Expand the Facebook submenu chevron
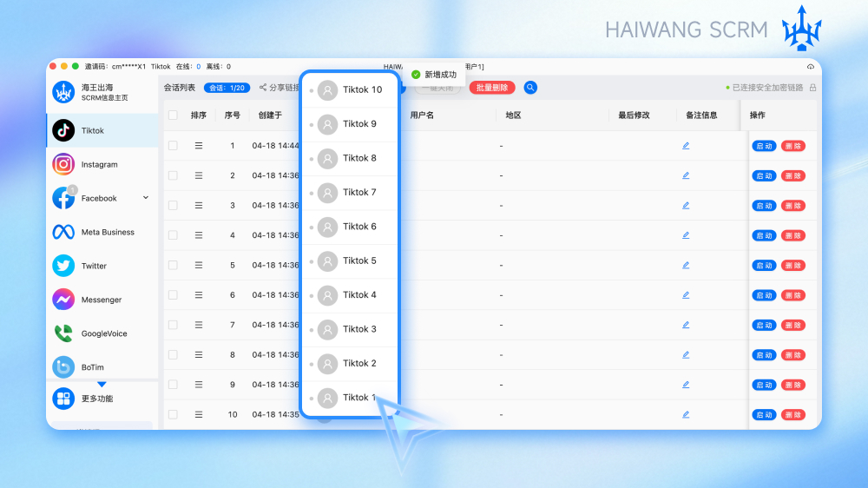Screen dimensions: 868x488 146,198
